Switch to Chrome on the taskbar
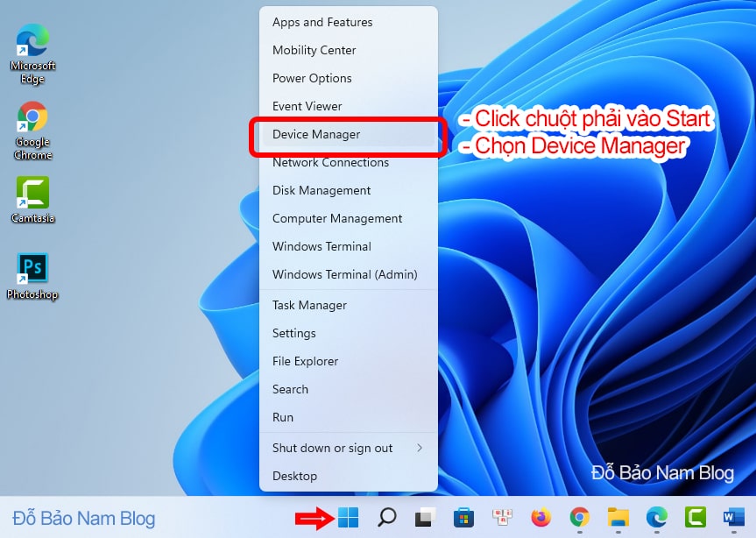 click(x=580, y=517)
